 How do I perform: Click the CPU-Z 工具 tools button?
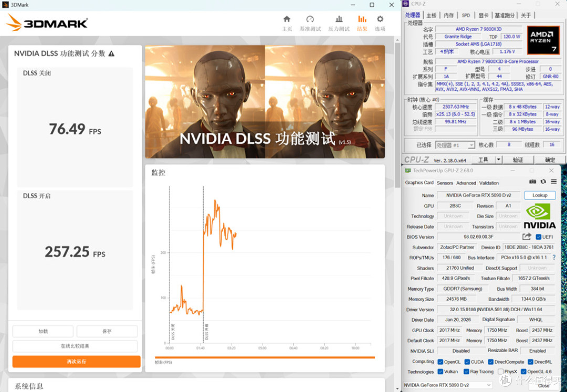pos(483,160)
